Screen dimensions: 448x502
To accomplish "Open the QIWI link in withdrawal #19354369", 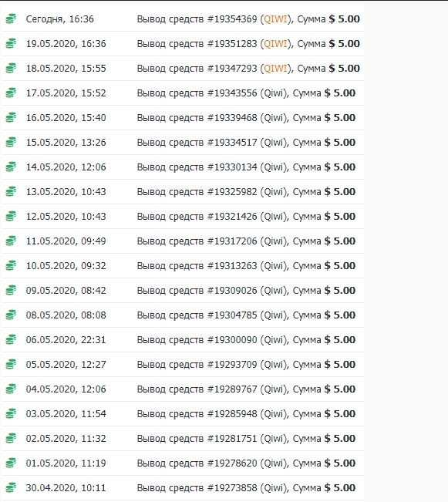I will [x=275, y=19].
